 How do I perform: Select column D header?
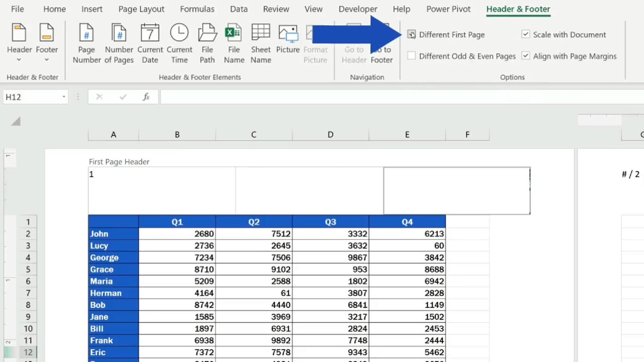tap(330, 134)
